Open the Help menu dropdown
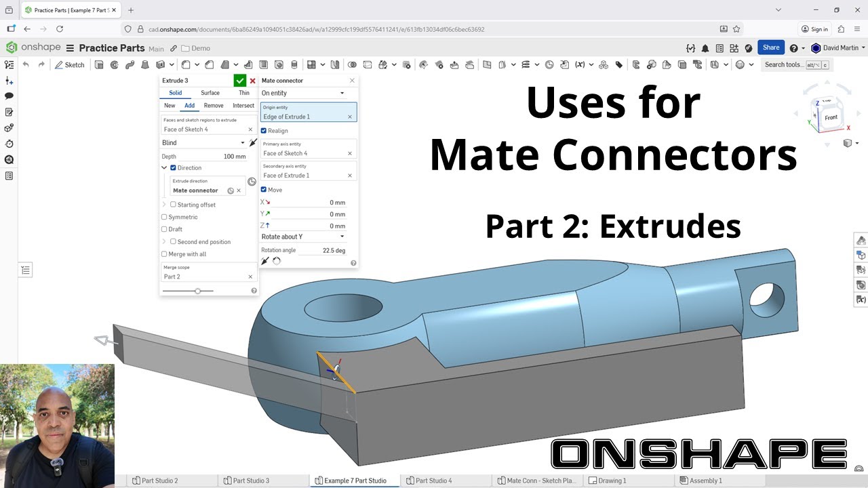The image size is (868, 488). pyautogui.click(x=797, y=48)
